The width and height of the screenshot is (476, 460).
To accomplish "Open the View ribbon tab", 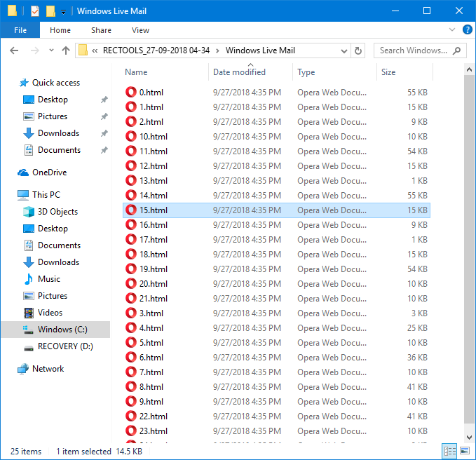I will (140, 30).
